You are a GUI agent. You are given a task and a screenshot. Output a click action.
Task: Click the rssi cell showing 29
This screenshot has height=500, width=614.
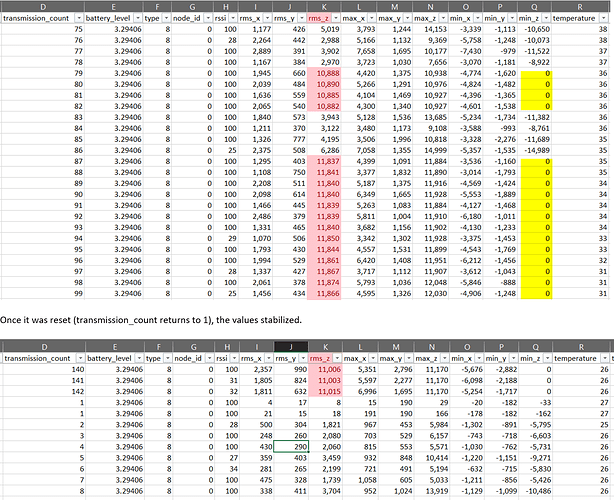(226, 238)
